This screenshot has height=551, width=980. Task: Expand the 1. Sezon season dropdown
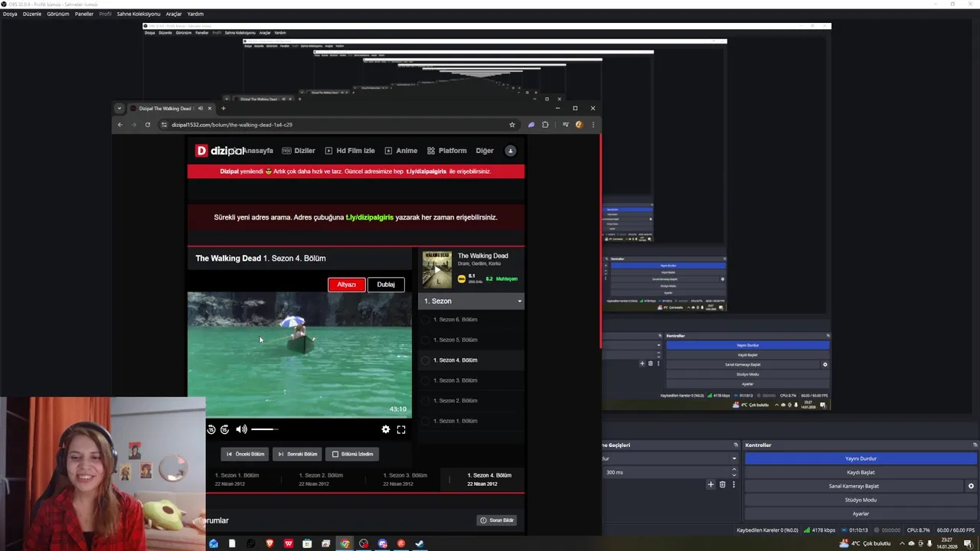(x=471, y=301)
